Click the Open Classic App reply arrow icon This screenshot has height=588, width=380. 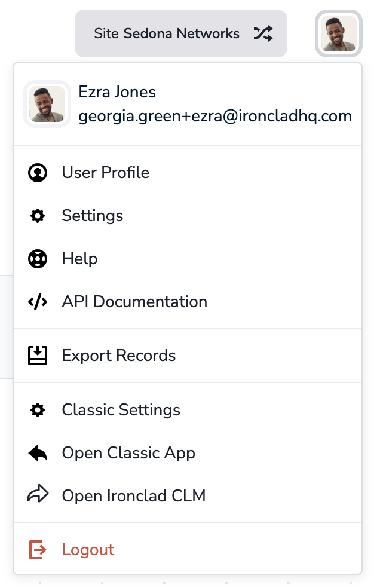click(x=38, y=452)
